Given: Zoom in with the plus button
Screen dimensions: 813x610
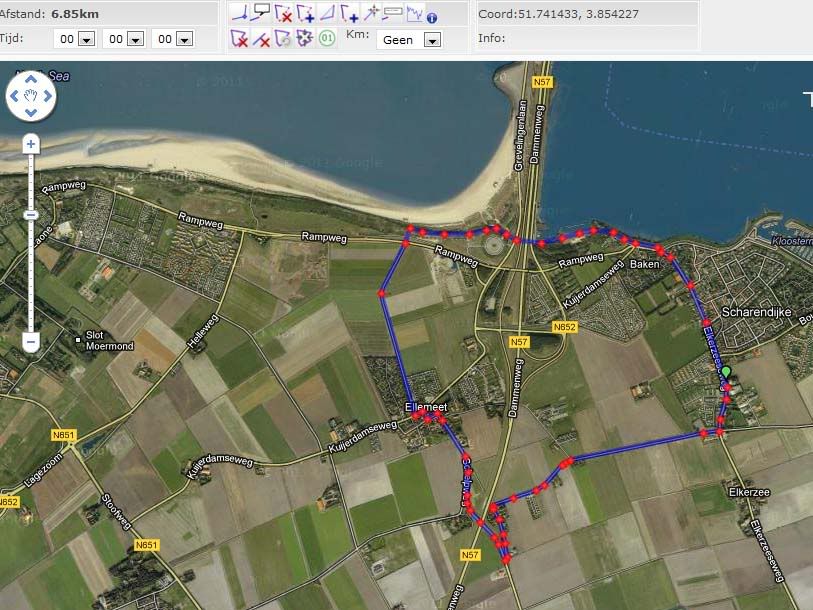Looking at the screenshot, I should point(31,144).
